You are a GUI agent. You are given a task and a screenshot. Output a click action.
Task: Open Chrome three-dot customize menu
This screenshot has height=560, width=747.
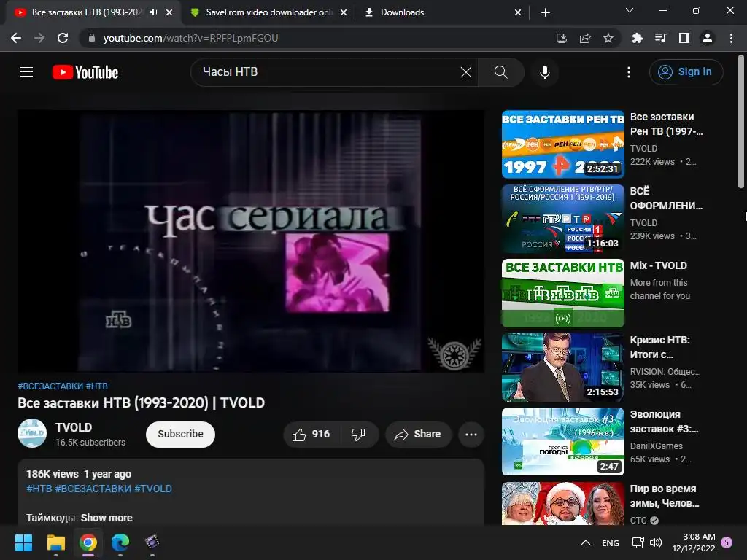731,38
